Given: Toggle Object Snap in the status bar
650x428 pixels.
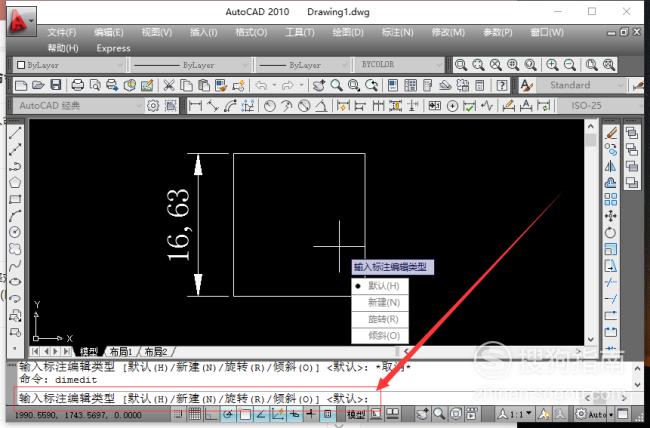Looking at the screenshot, I should (x=245, y=414).
